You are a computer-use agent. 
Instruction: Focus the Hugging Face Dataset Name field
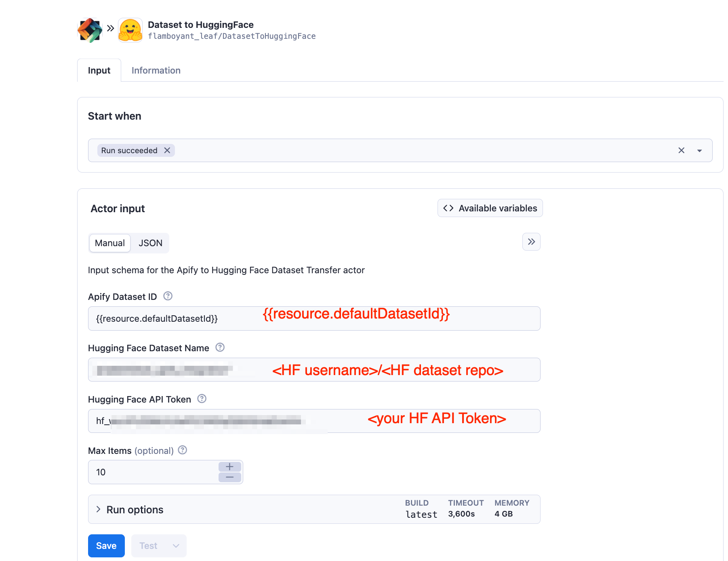[314, 370]
